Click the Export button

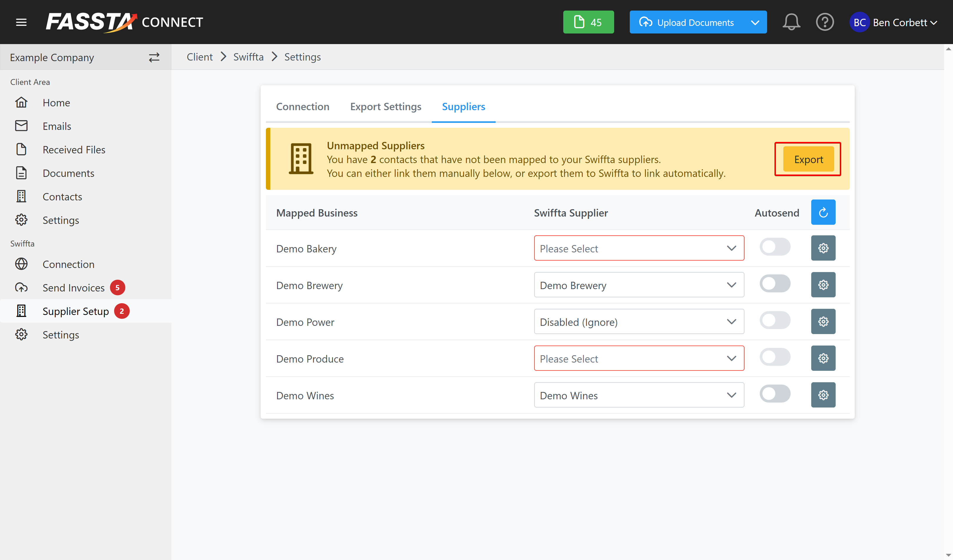[808, 160]
